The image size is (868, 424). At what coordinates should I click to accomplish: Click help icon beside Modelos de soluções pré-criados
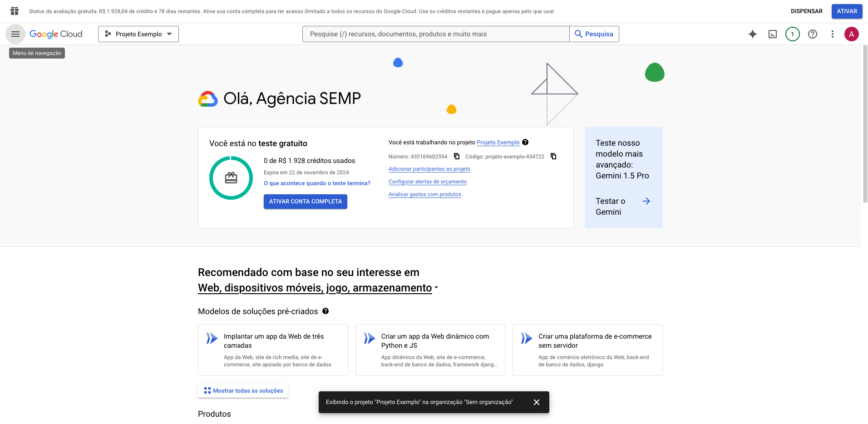[x=325, y=311]
